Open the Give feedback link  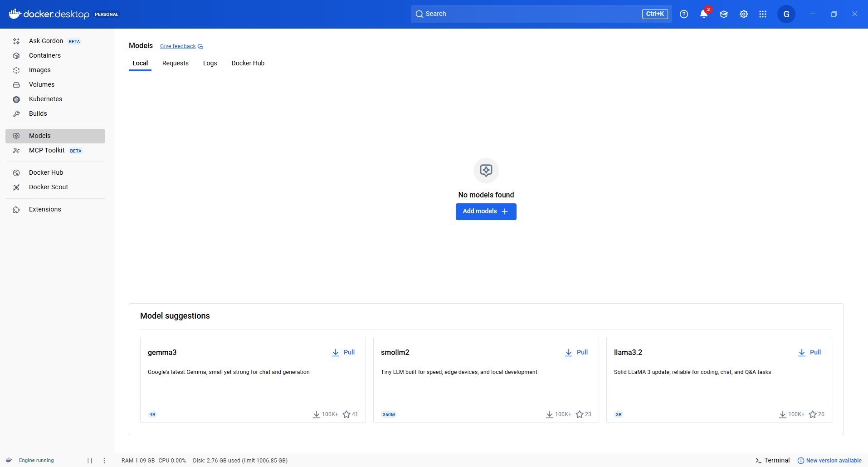click(178, 46)
